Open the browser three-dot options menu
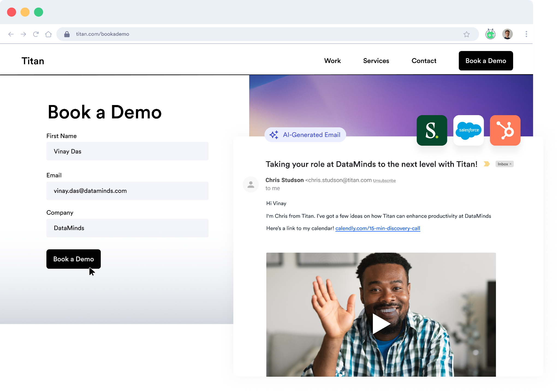This screenshot has width=559, height=392. coord(526,34)
